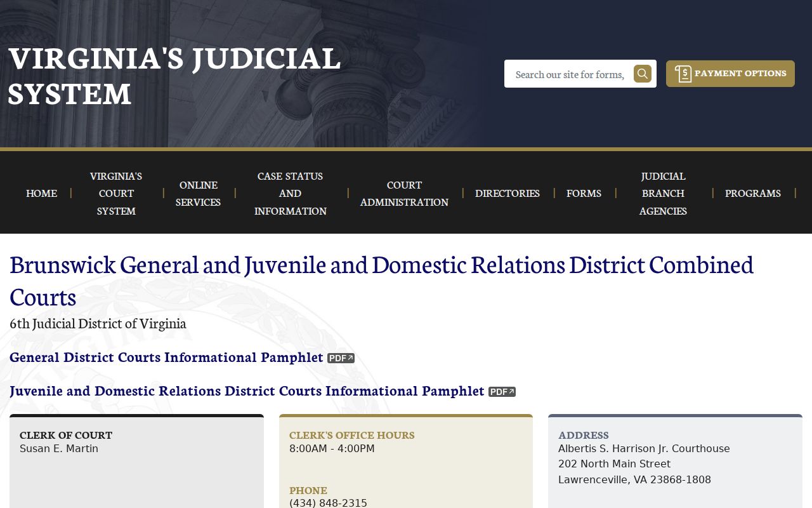Click the Virginia's Judicial System site title
The width and height of the screenshot is (812, 508).
174,76
